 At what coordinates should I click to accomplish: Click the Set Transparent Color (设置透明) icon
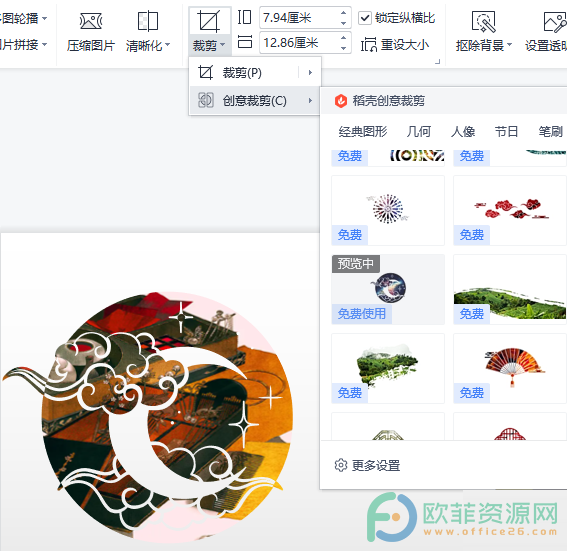pyautogui.click(x=555, y=22)
